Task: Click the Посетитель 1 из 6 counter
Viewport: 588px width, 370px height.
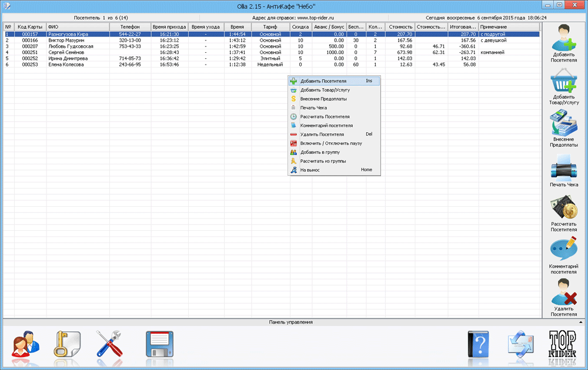Action: [101, 18]
